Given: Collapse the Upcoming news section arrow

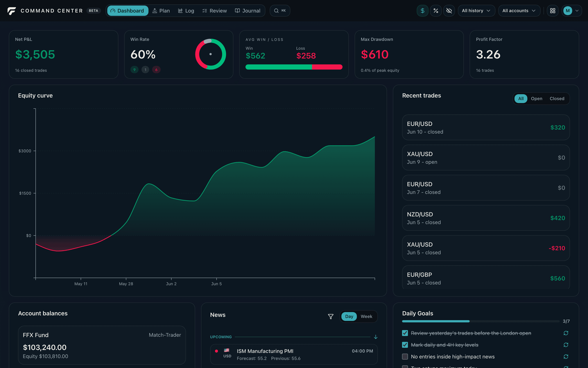Looking at the screenshot, I should tap(375, 337).
